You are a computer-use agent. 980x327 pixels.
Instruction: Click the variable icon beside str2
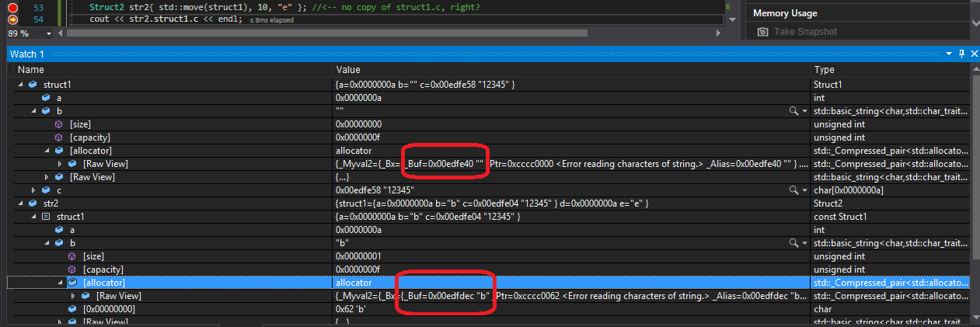click(32, 204)
